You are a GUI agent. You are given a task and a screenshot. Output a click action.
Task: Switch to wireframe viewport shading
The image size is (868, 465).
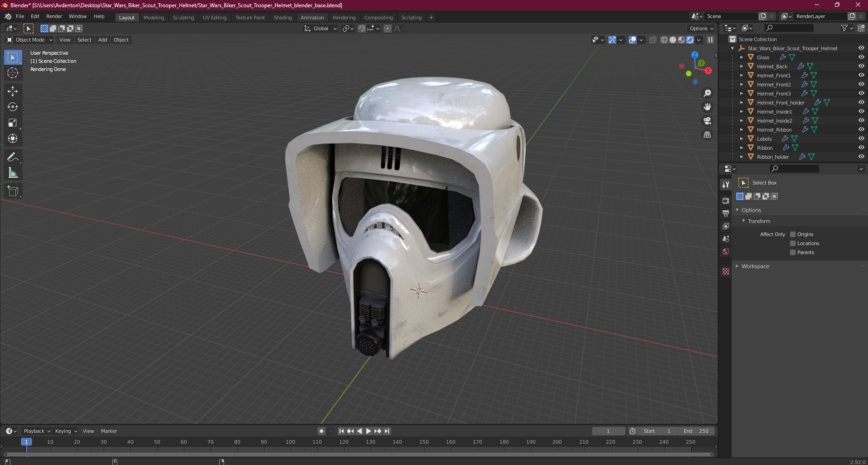664,40
